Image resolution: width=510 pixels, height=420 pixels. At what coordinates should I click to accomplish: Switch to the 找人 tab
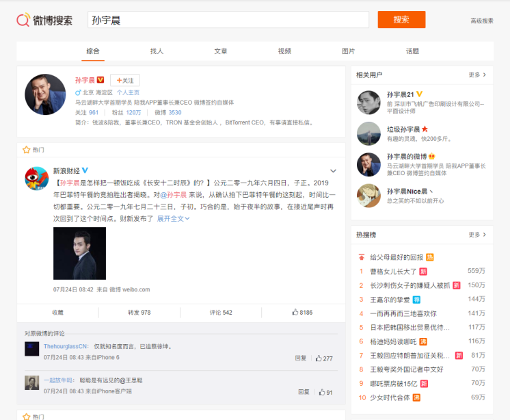pos(157,51)
